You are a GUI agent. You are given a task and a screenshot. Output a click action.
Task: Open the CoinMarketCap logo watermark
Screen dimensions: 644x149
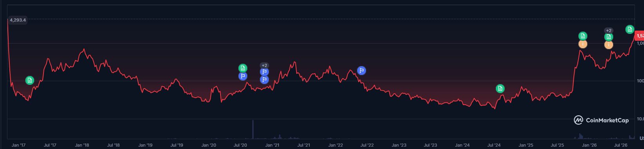point(601,120)
